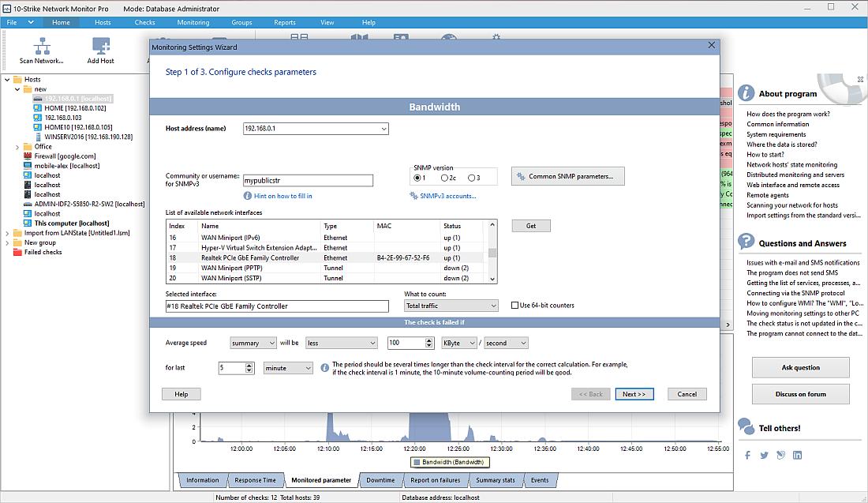Open the SNMPv3 accounts link

coord(448,196)
